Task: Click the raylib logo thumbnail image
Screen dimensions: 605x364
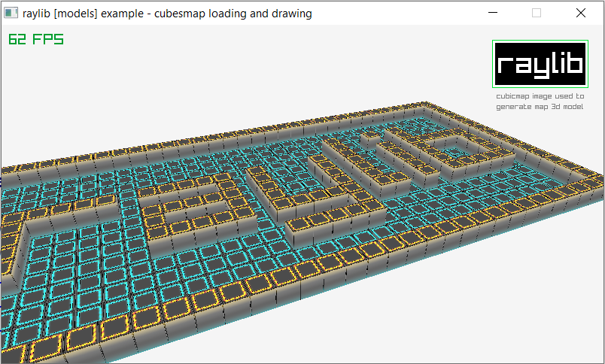Action: coord(540,65)
